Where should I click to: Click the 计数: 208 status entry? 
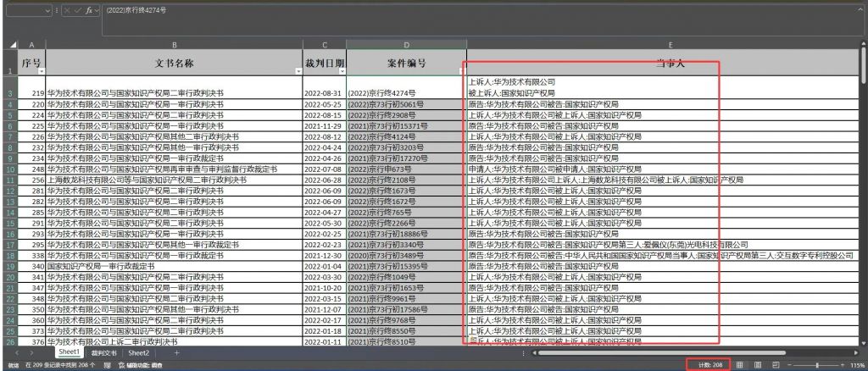pyautogui.click(x=710, y=365)
